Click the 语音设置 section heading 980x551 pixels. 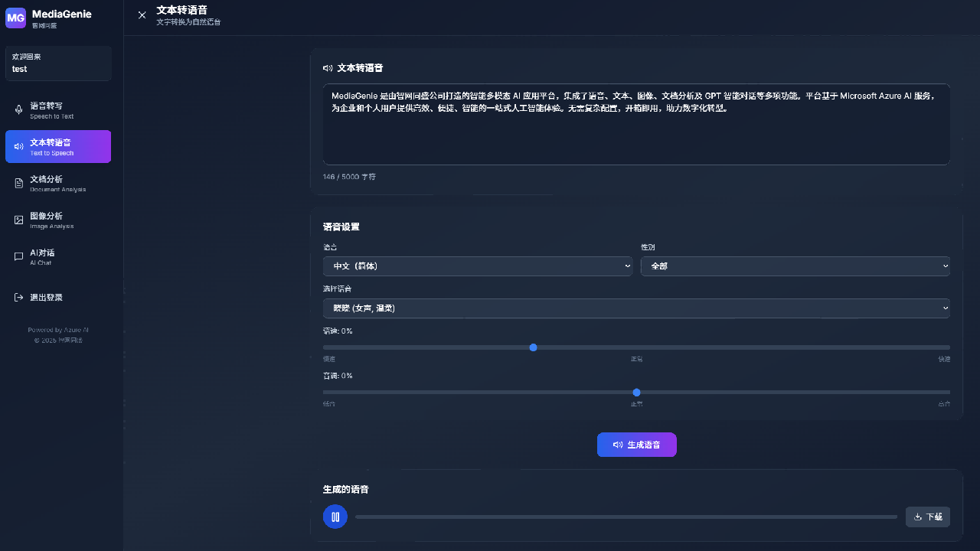tap(341, 227)
